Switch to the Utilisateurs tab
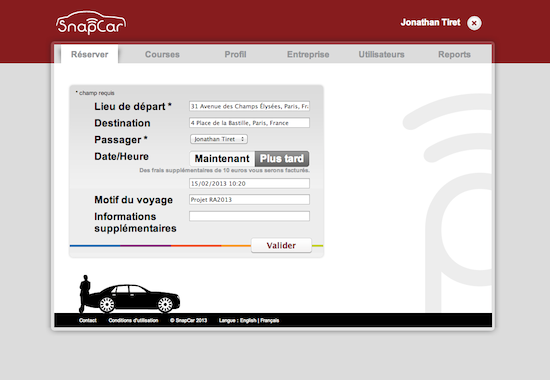The height and width of the screenshot is (380, 550). pos(381,54)
